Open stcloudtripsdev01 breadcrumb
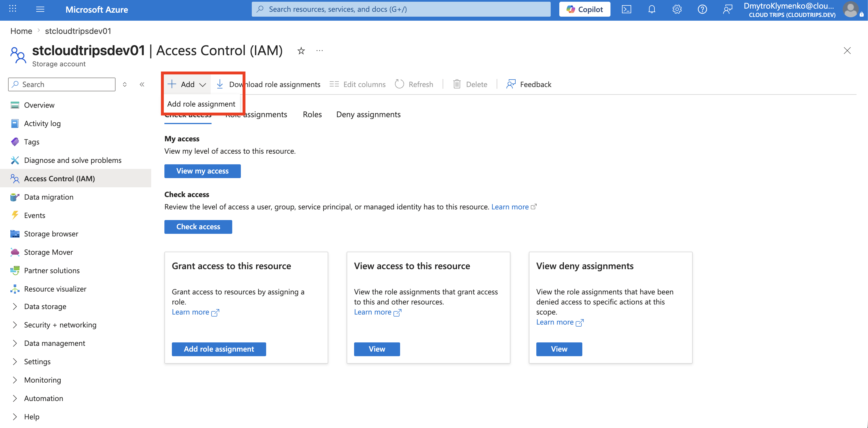This screenshot has height=428, width=868. pos(78,31)
